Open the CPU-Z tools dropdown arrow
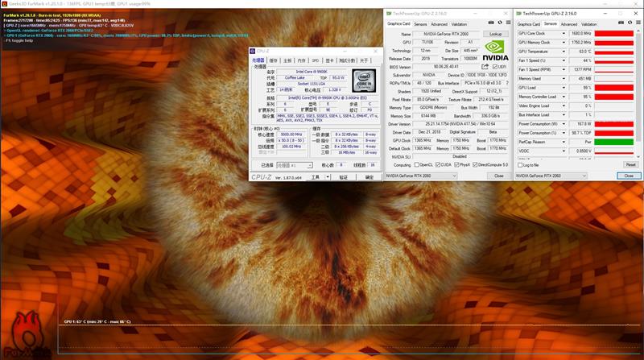 (328, 177)
